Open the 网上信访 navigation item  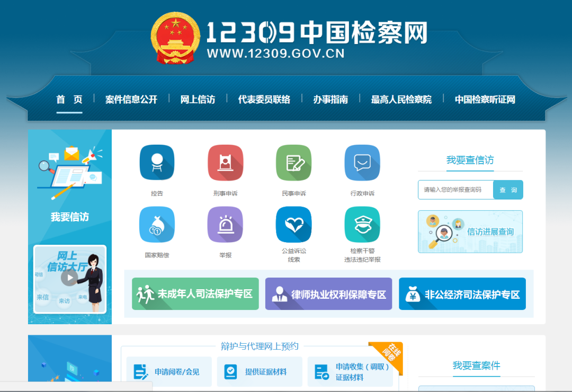click(x=198, y=100)
